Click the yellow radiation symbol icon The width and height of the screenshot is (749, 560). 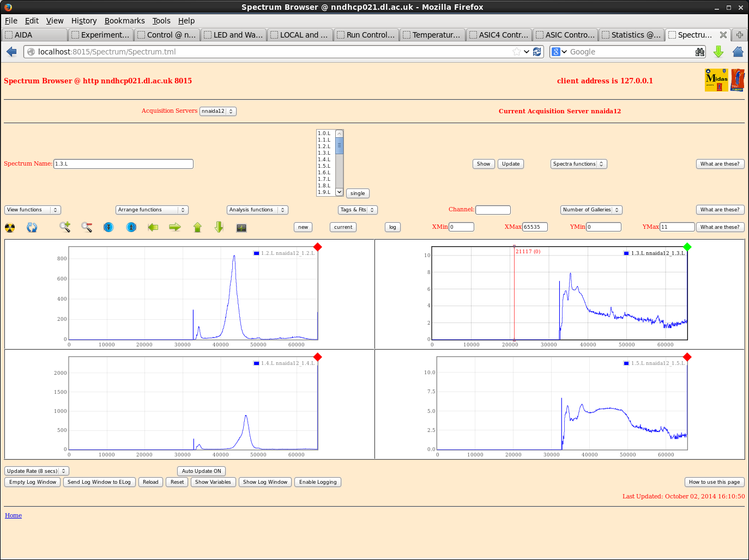[10, 228]
